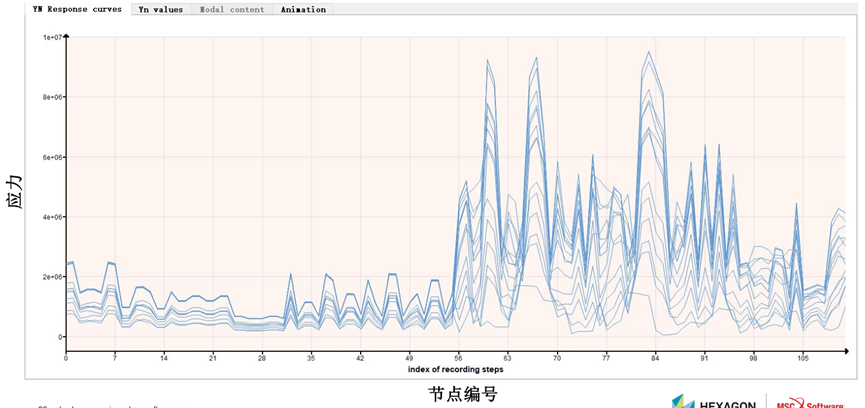Click the 8e+06 y-axis tick label
The height and width of the screenshot is (408, 865).
53,97
